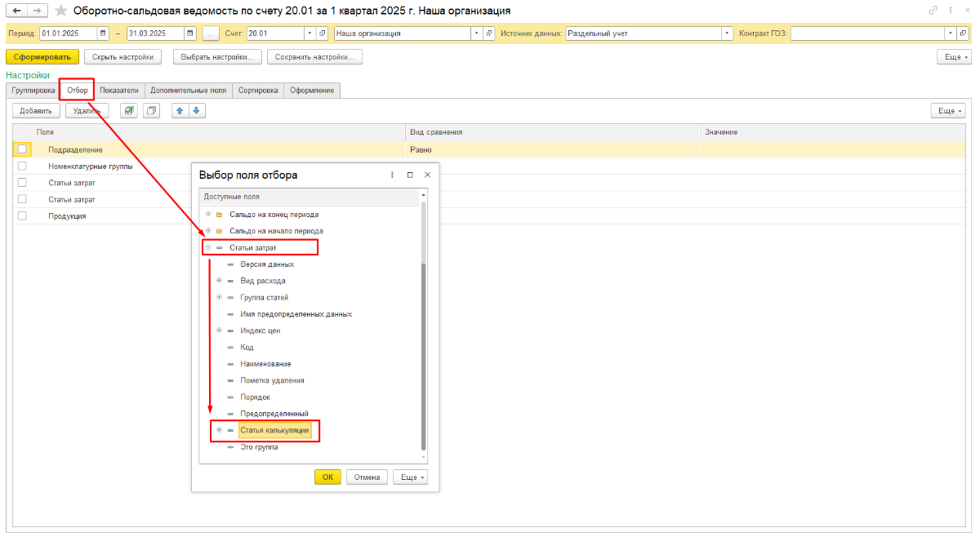980x537 pixels.
Task: Open calendar for start date 01.01.2025
Action: 103,33
